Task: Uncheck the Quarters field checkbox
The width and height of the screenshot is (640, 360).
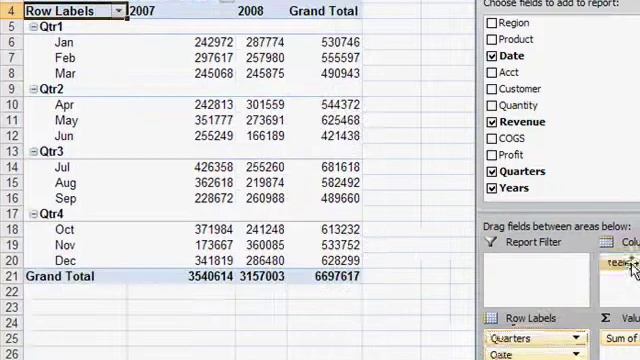Action: coord(492,171)
